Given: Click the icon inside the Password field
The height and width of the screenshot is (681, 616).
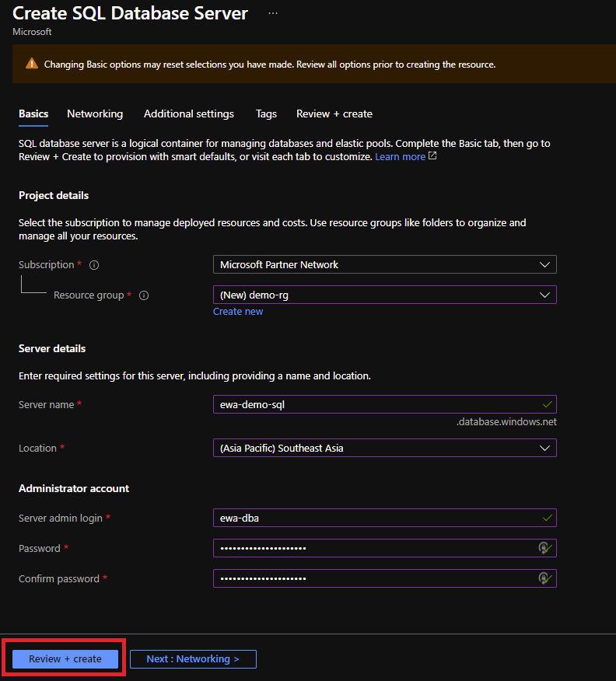Looking at the screenshot, I should [545, 549].
